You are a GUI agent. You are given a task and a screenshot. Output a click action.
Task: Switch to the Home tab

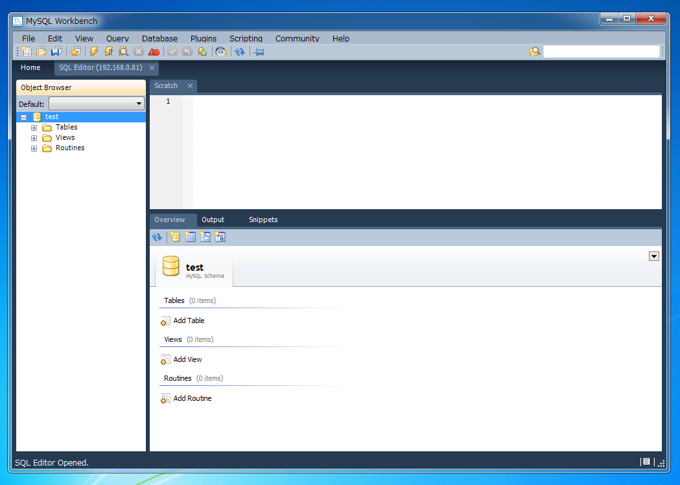point(30,68)
